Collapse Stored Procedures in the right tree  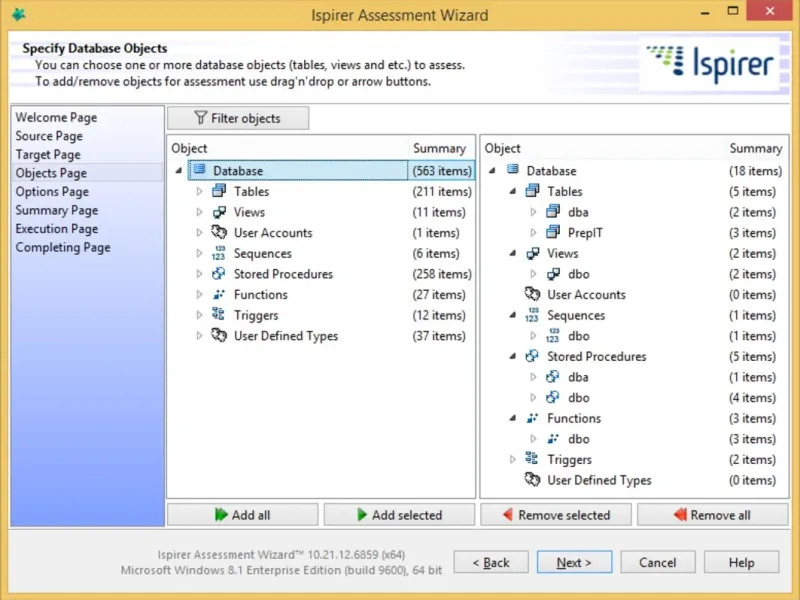[x=513, y=356]
